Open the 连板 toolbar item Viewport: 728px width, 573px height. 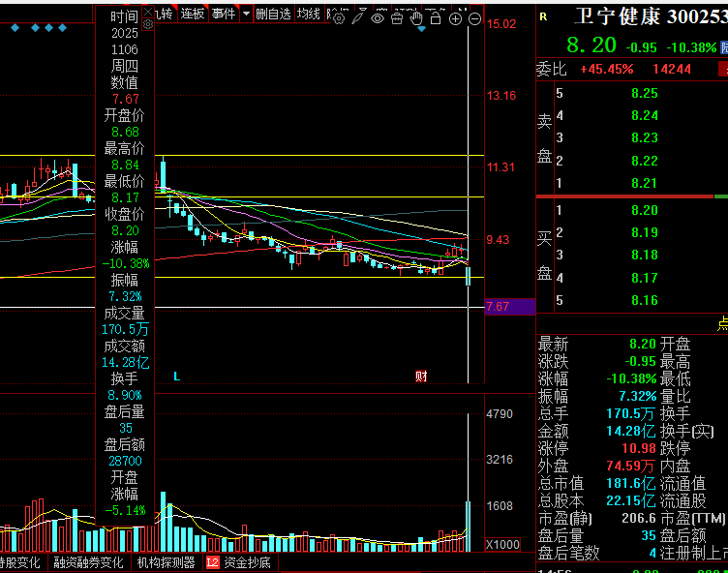(193, 14)
